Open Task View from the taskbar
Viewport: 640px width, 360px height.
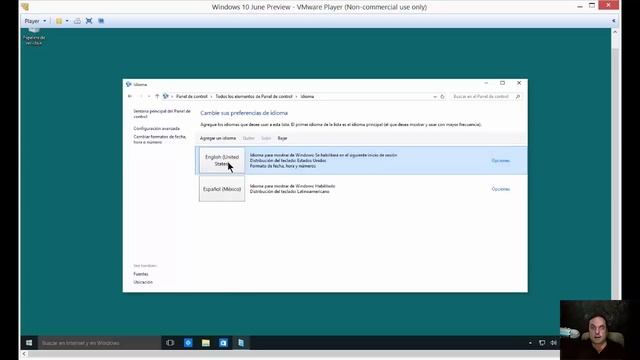(x=170, y=343)
